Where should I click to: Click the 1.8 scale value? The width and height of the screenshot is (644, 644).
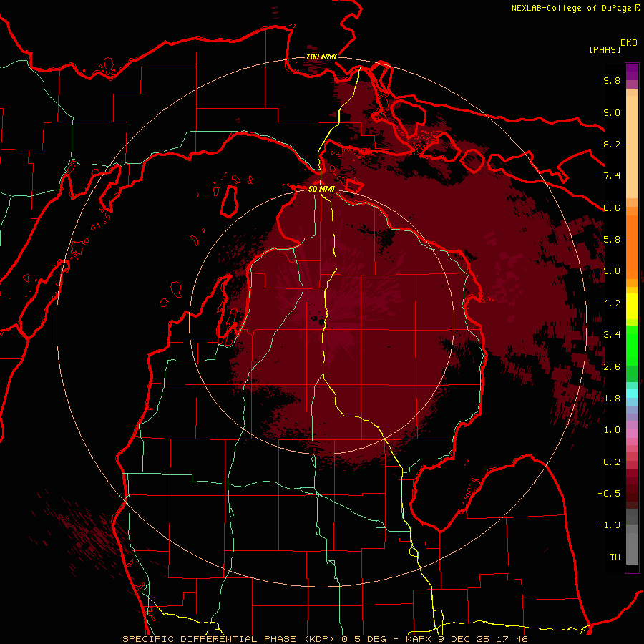click(x=612, y=399)
